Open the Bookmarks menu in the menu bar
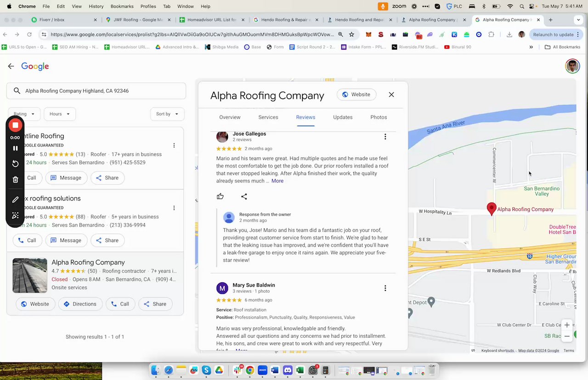This screenshot has height=380, width=588. [x=122, y=6]
